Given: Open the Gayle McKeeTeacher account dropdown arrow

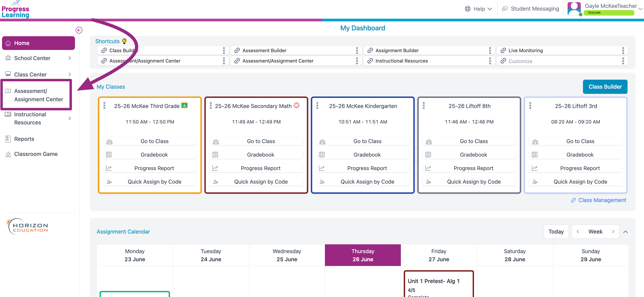Looking at the screenshot, I should pyautogui.click(x=640, y=9).
